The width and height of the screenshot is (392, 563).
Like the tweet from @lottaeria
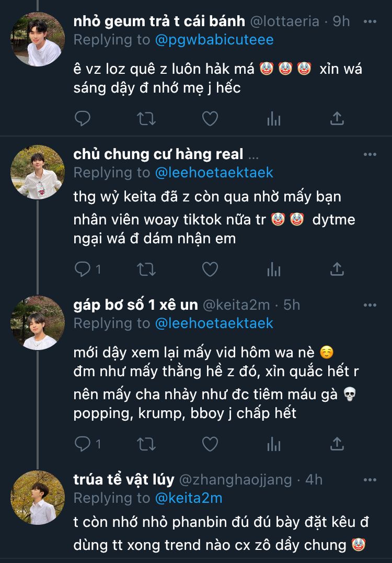click(210, 119)
